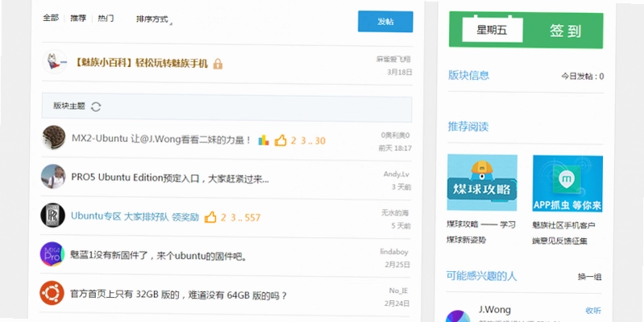
Task: Click the 2月25日 post date
Action: (x=397, y=266)
